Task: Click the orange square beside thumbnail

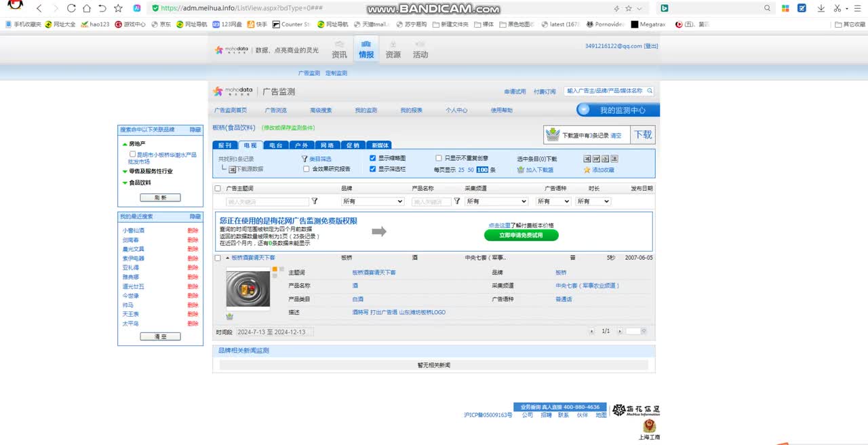Action: point(274,269)
